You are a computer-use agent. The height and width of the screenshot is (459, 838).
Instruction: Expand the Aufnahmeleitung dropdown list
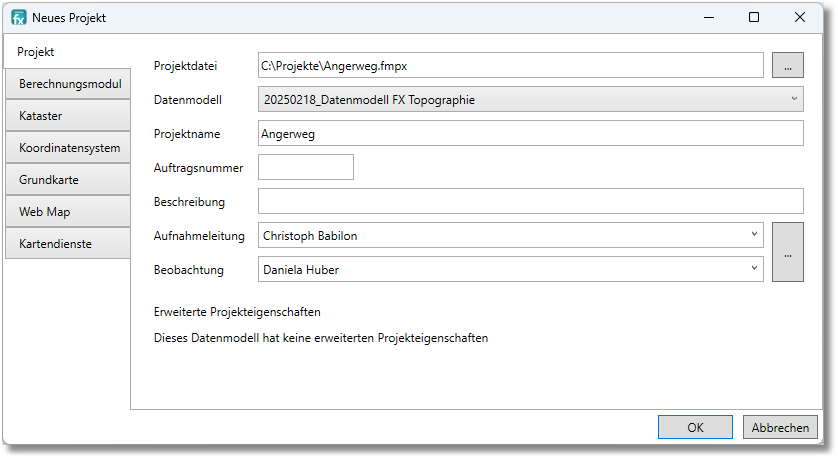tap(753, 236)
